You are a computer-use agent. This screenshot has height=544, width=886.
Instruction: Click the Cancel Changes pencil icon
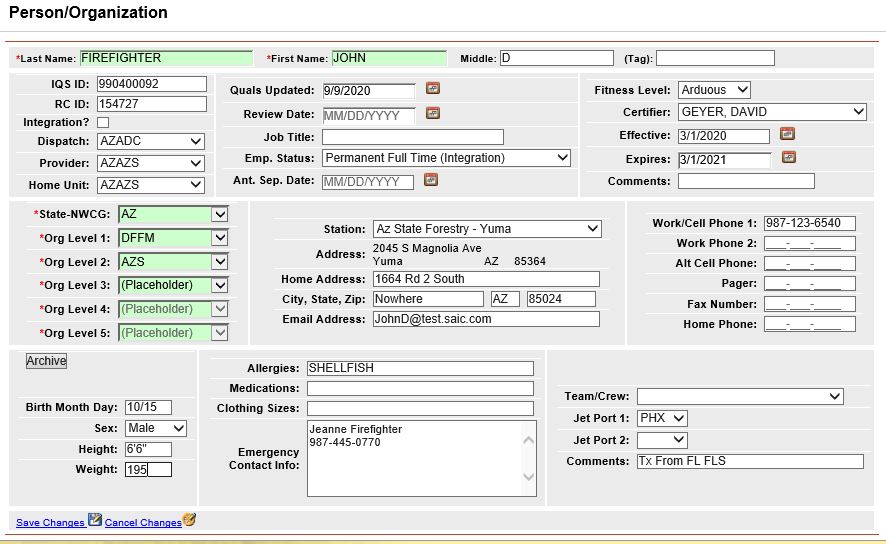[189, 519]
